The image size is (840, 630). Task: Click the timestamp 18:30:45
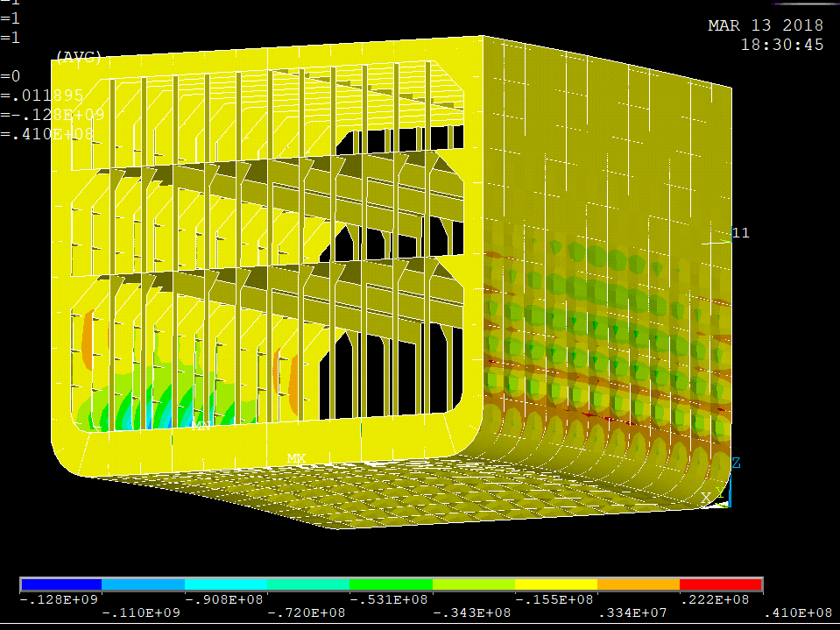pyautogui.click(x=782, y=45)
